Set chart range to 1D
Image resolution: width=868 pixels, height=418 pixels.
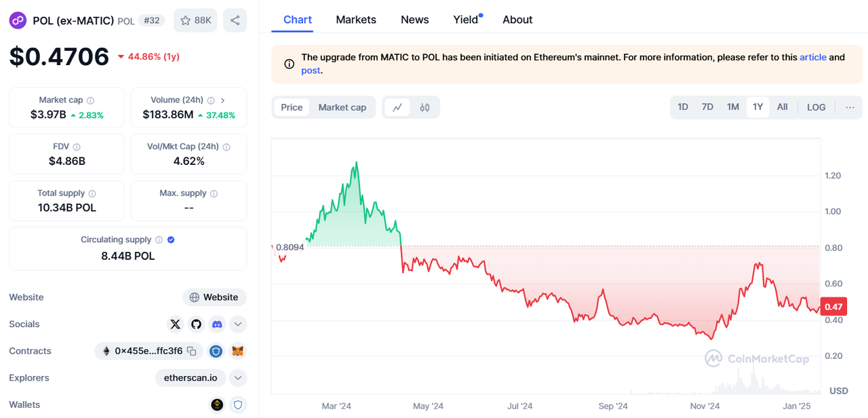[683, 107]
